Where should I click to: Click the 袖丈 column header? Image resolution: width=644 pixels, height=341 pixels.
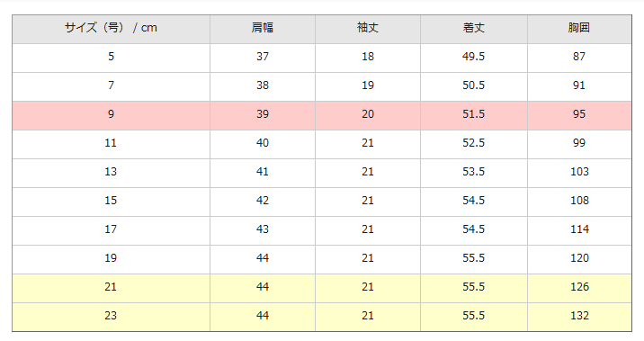pyautogui.click(x=368, y=29)
